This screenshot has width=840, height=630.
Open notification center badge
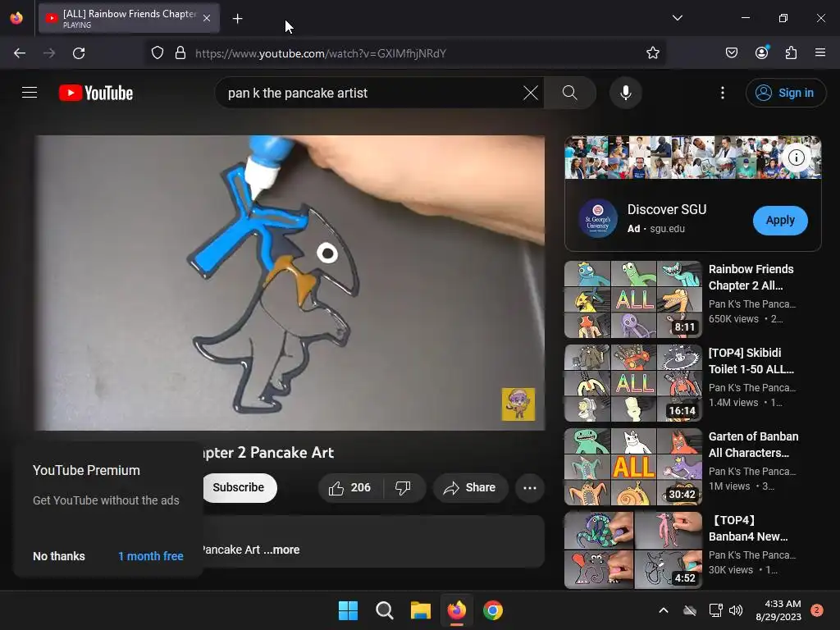[x=817, y=610]
